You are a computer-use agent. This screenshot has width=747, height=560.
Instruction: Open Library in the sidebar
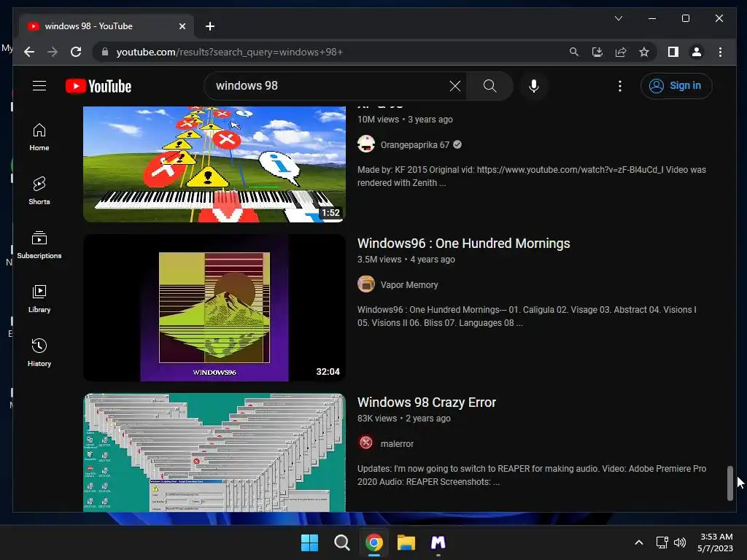(39, 298)
